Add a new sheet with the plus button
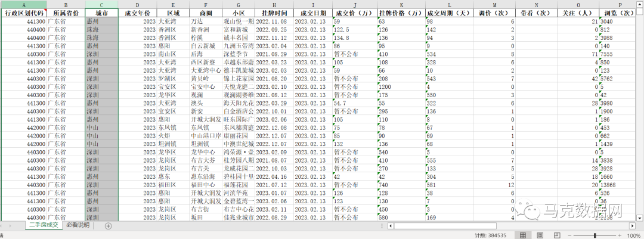The width and height of the screenshot is (644, 239). (108, 226)
